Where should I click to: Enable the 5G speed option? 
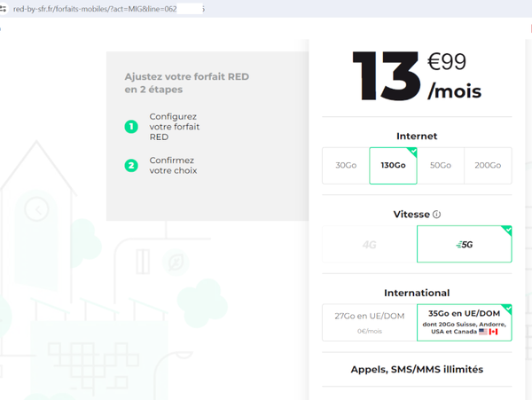464,245
